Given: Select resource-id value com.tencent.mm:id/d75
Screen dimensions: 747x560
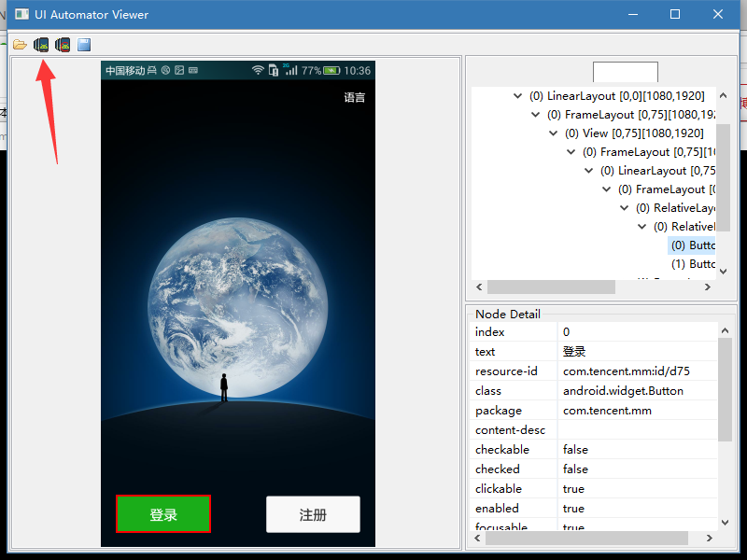Looking at the screenshot, I should (638, 371).
